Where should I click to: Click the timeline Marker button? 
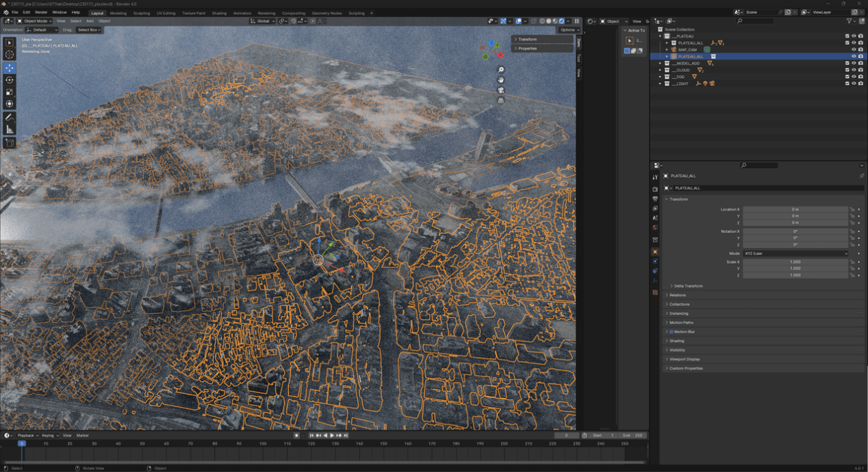(x=83, y=436)
